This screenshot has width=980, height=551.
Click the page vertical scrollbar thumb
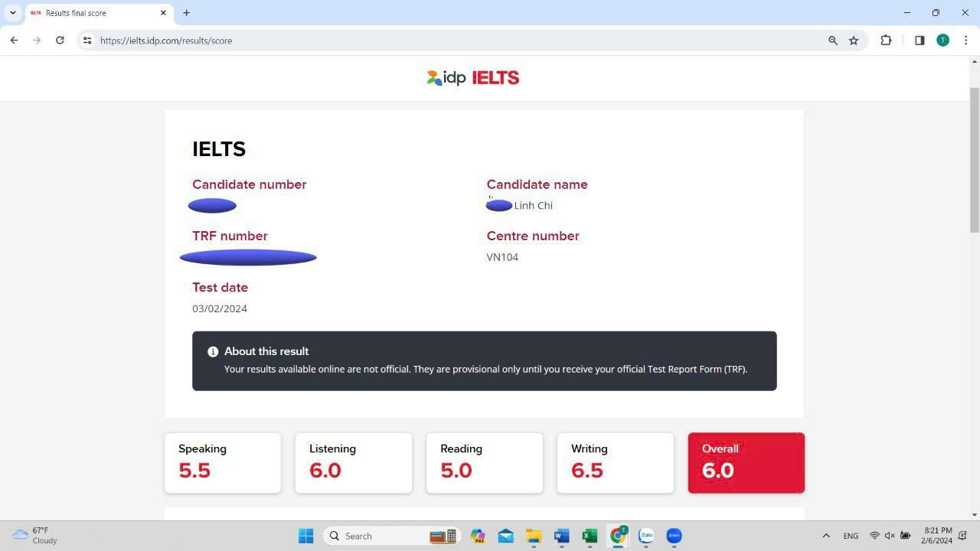click(x=975, y=161)
